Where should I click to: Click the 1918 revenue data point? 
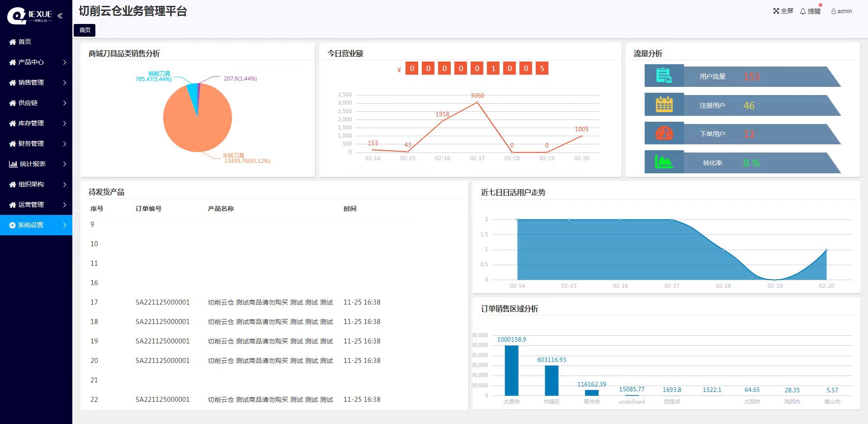442,121
